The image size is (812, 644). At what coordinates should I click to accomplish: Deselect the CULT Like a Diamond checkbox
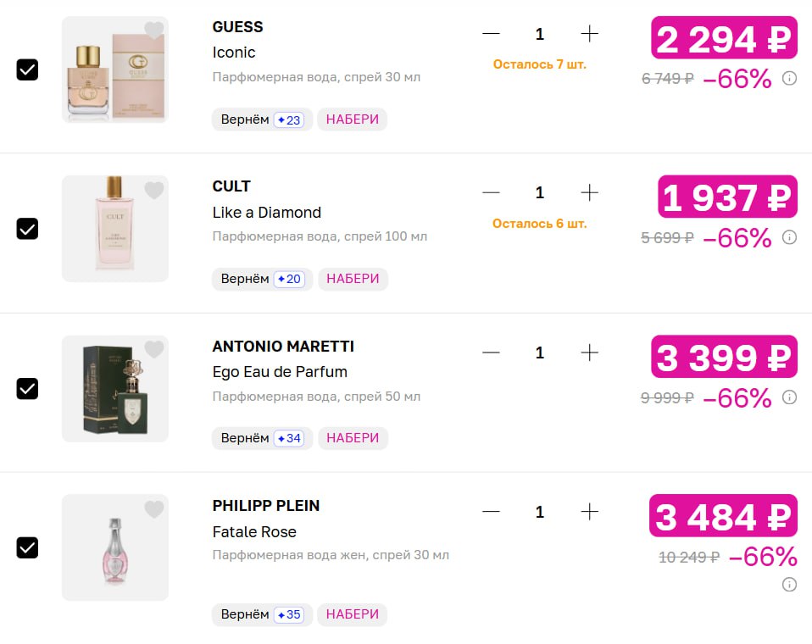28,229
